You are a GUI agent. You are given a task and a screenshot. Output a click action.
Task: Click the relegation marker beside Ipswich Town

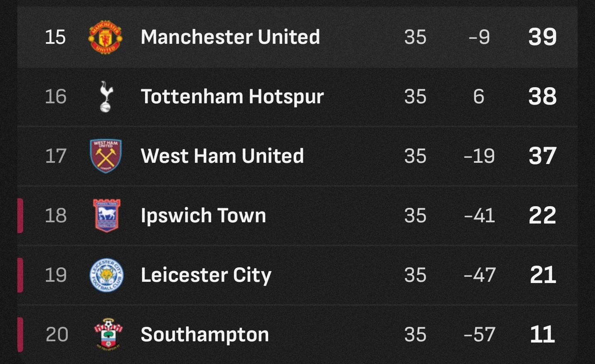point(20,216)
